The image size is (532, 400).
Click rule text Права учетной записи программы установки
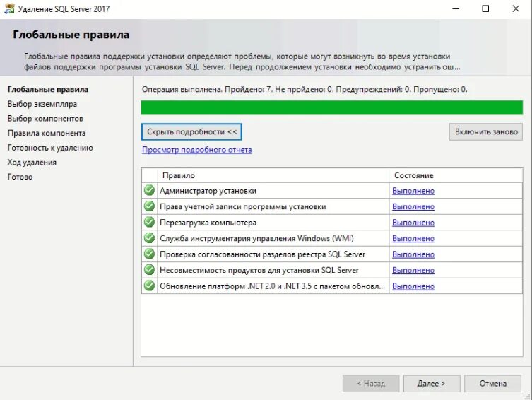(x=243, y=206)
